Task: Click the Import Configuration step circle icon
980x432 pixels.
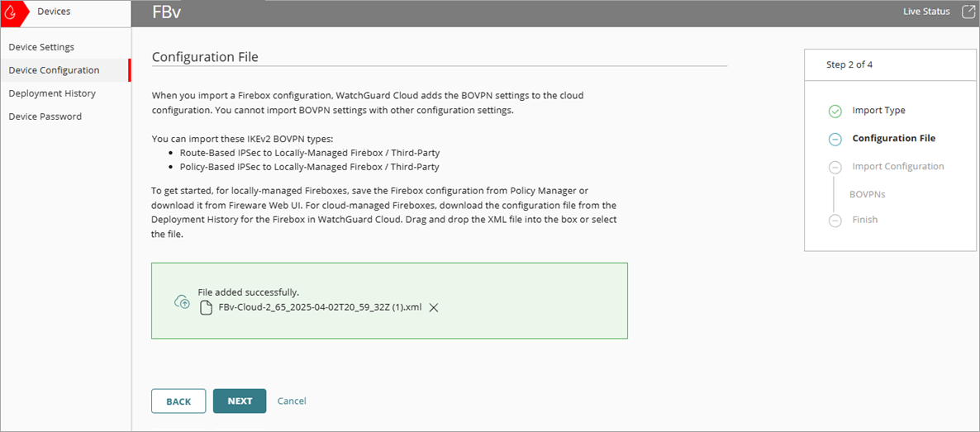Action: (x=835, y=167)
